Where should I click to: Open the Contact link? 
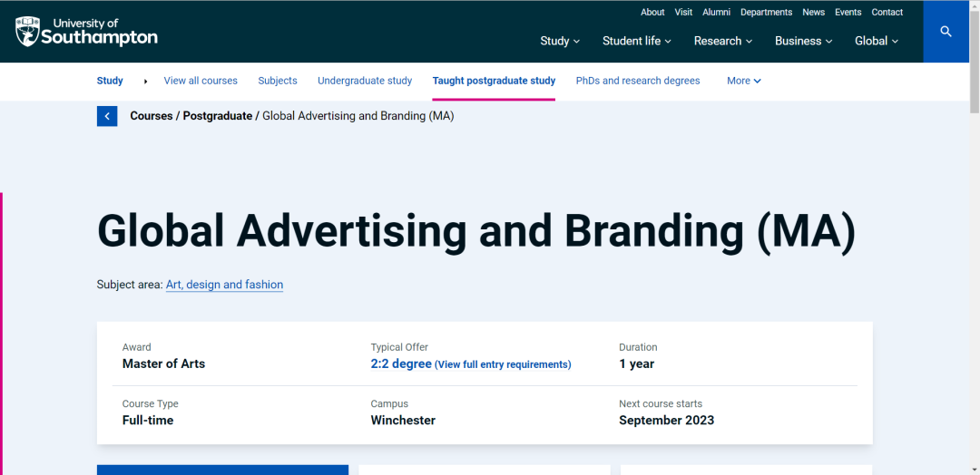coord(887,12)
